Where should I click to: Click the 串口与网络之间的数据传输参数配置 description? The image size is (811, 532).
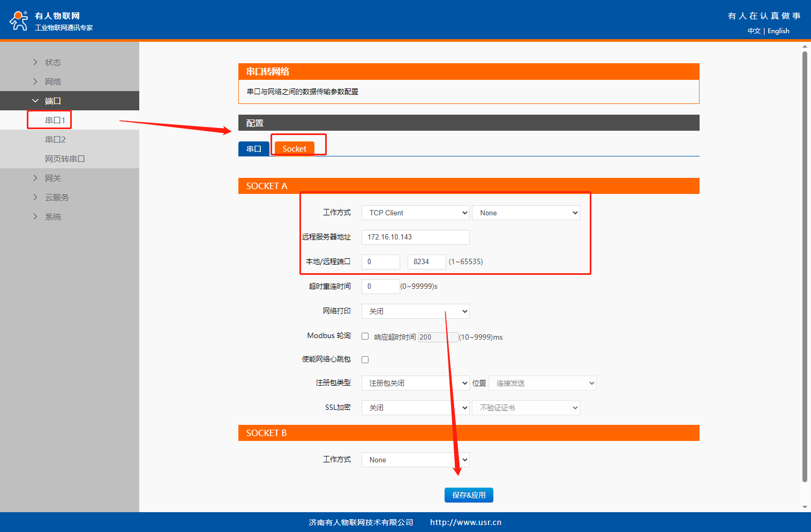[x=303, y=92]
